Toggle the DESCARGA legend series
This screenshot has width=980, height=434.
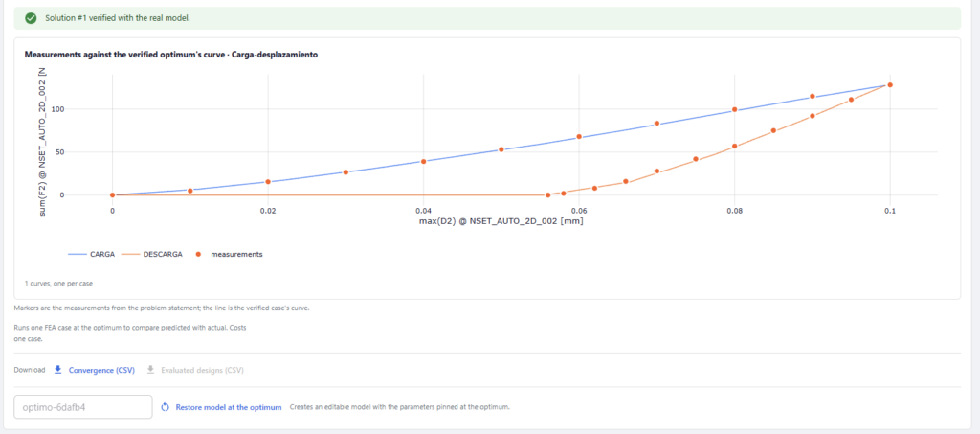click(154, 255)
